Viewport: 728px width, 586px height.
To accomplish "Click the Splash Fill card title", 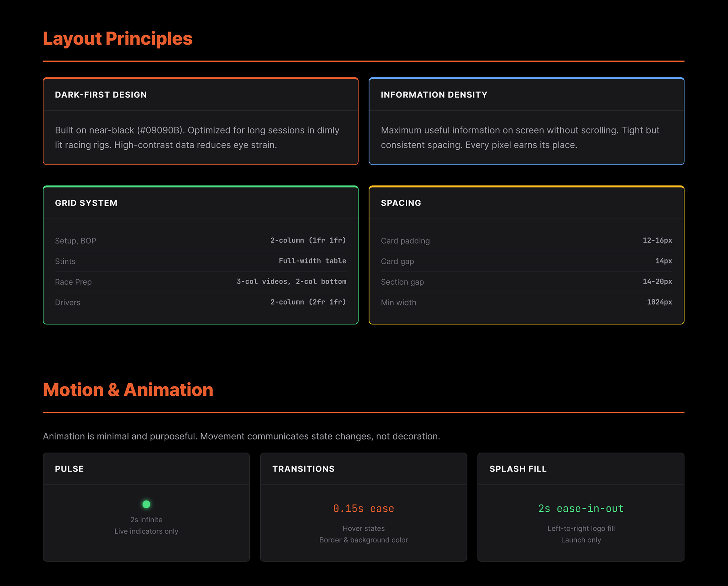I will [x=518, y=469].
